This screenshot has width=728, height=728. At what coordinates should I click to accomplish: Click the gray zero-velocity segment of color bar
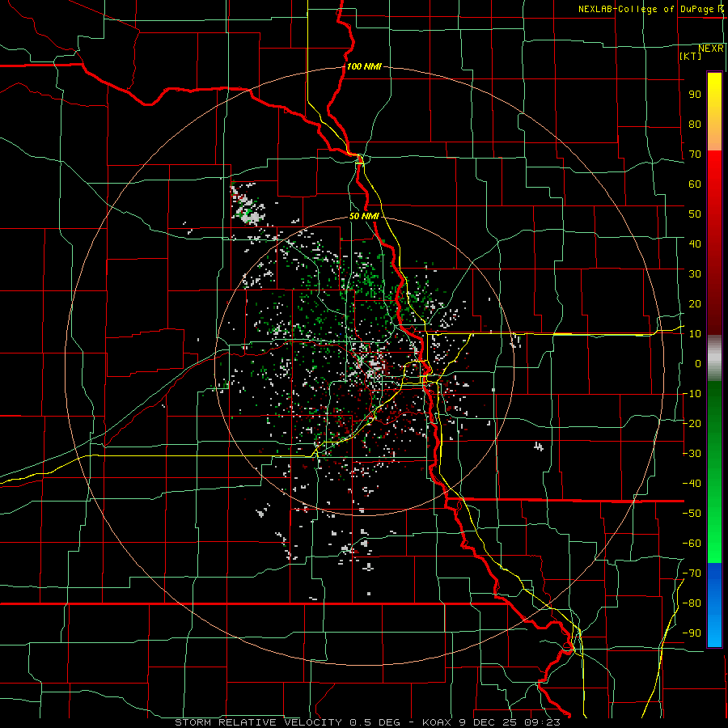714,358
